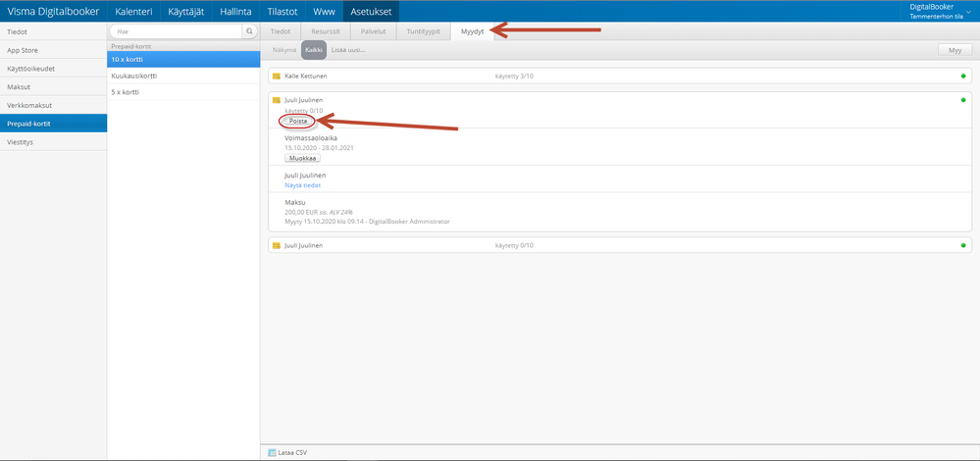Image resolution: width=980 pixels, height=461 pixels.
Task: Click the date range 15.10.2020 - 28.01.2021
Action: (x=320, y=148)
